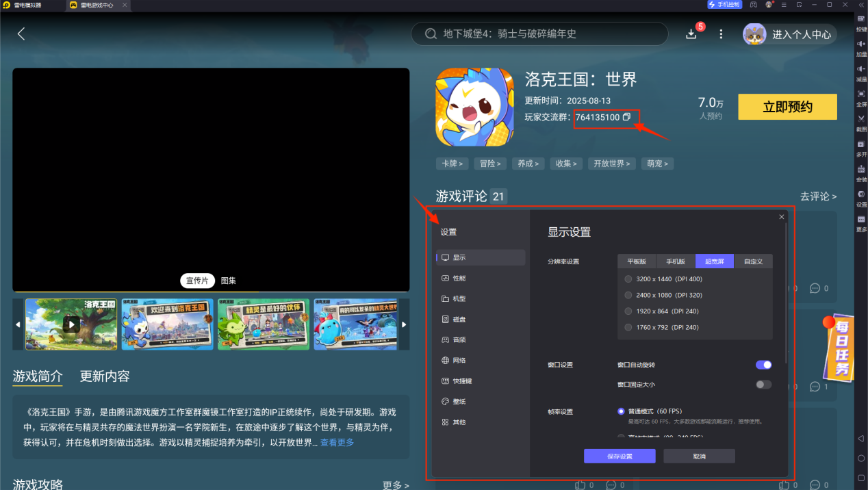
Task: Click the 开放世界 > tag
Action: coord(612,164)
